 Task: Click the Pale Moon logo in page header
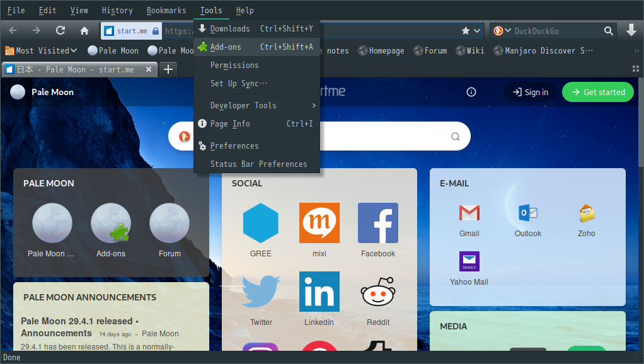(x=18, y=92)
